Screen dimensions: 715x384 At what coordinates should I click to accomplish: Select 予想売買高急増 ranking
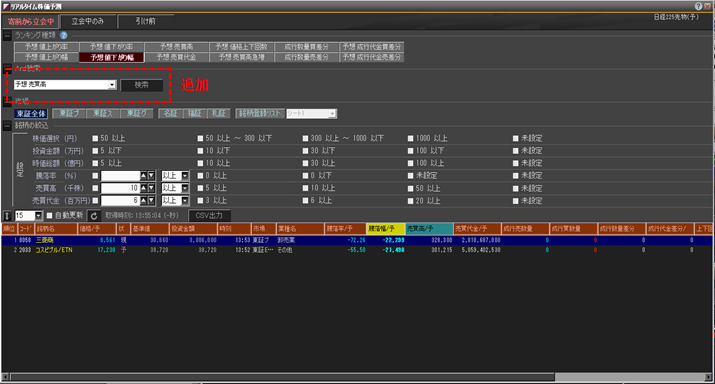242,57
